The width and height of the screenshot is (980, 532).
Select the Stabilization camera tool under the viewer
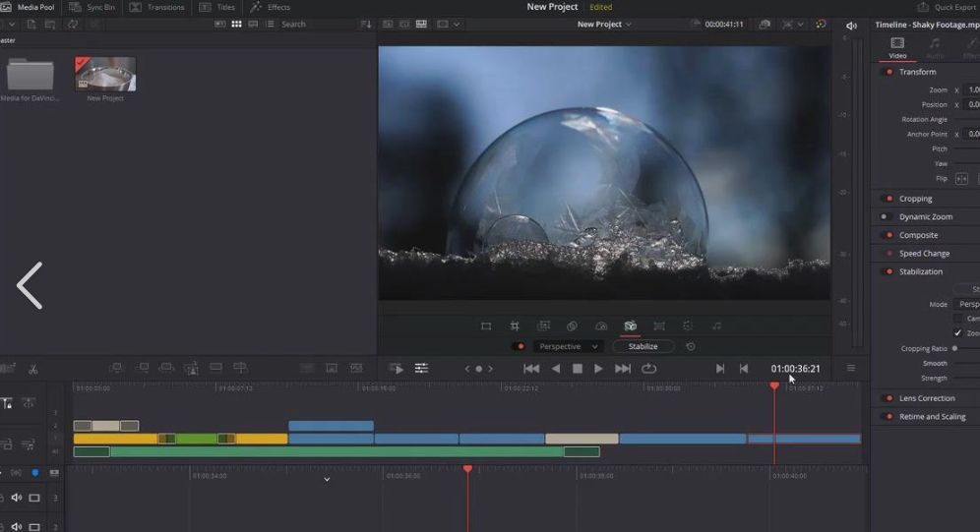(630, 325)
